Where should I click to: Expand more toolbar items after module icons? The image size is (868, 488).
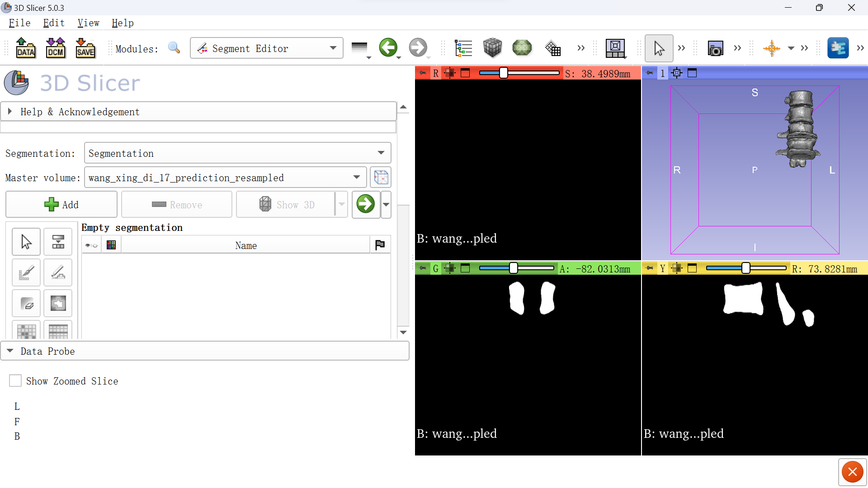581,48
